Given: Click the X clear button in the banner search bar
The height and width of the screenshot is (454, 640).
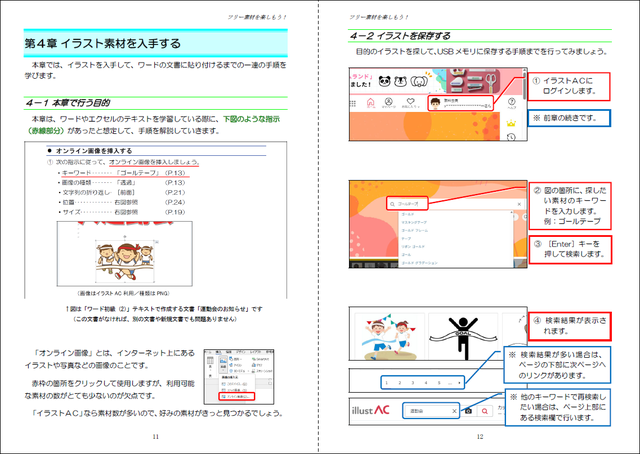Looking at the screenshot, I should point(519,204).
